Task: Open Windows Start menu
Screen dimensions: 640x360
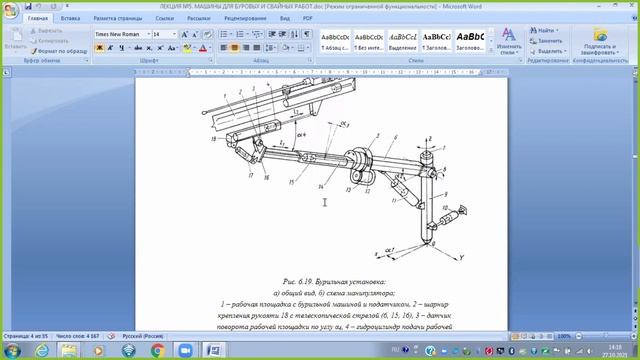Action: pos(11,351)
